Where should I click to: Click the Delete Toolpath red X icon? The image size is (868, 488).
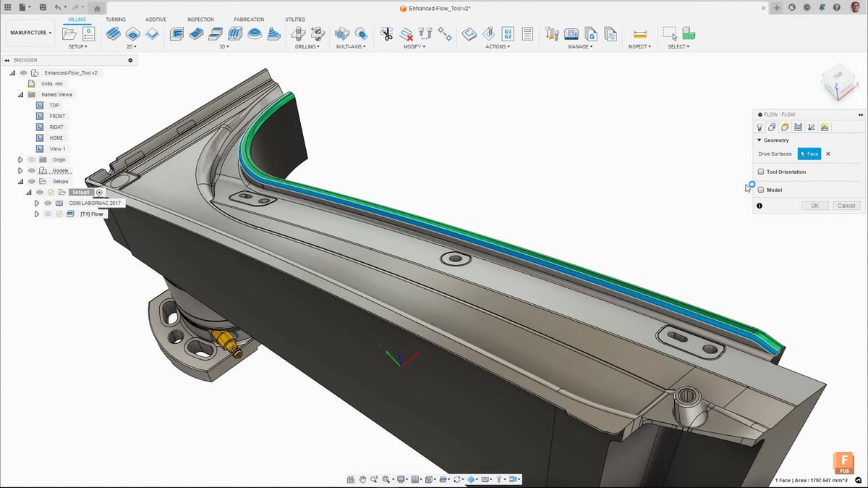tap(407, 33)
